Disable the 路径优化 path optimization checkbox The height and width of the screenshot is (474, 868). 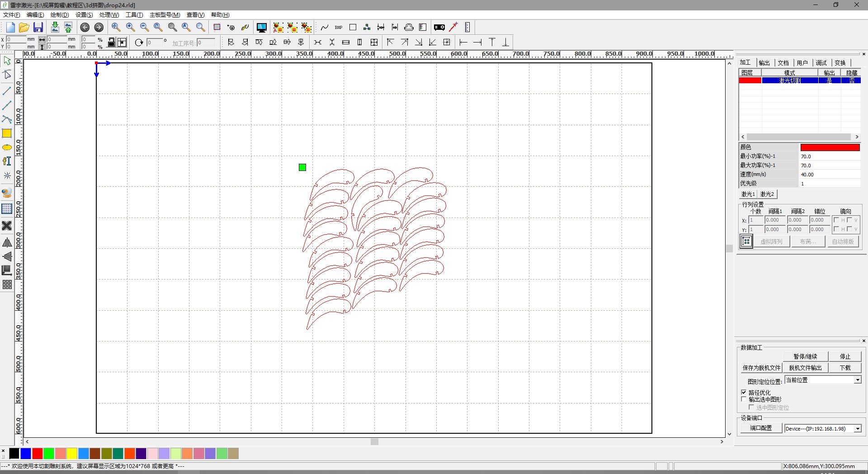pos(744,392)
